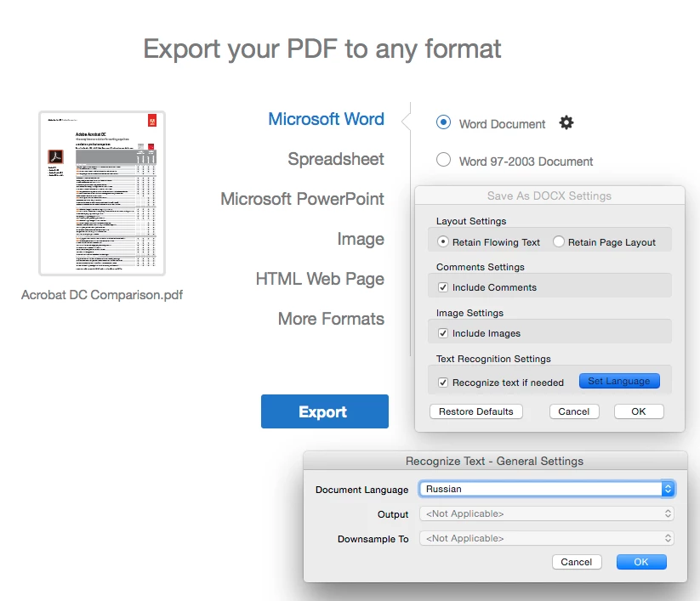Open the Document Language dropdown
This screenshot has height=601, width=700.
coord(546,489)
